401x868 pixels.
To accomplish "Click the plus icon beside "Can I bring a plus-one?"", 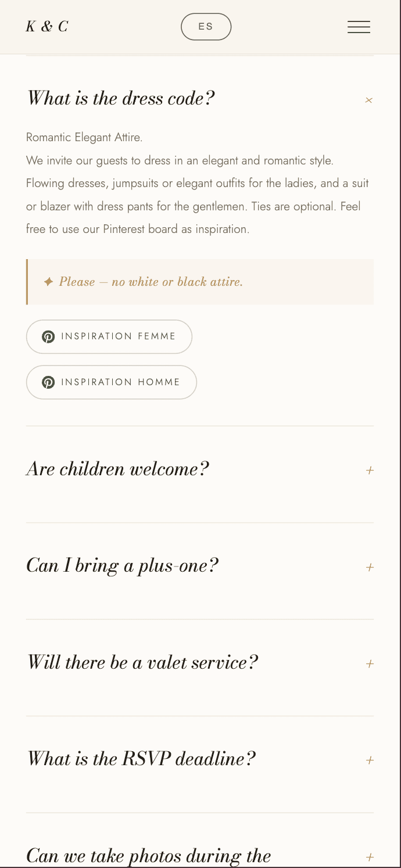I will click(x=370, y=566).
